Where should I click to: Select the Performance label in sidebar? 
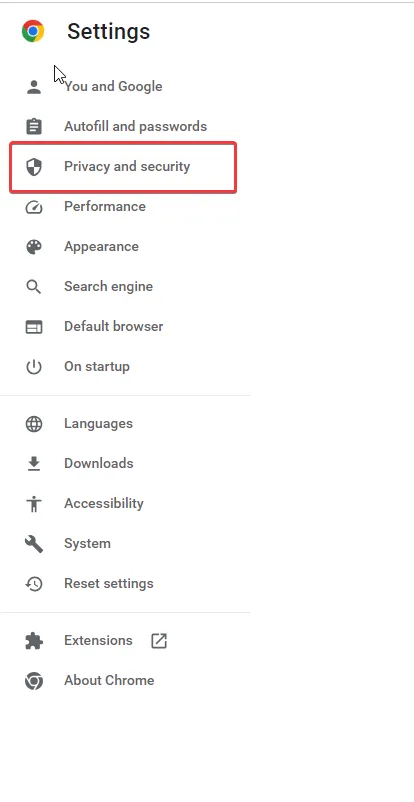[105, 207]
